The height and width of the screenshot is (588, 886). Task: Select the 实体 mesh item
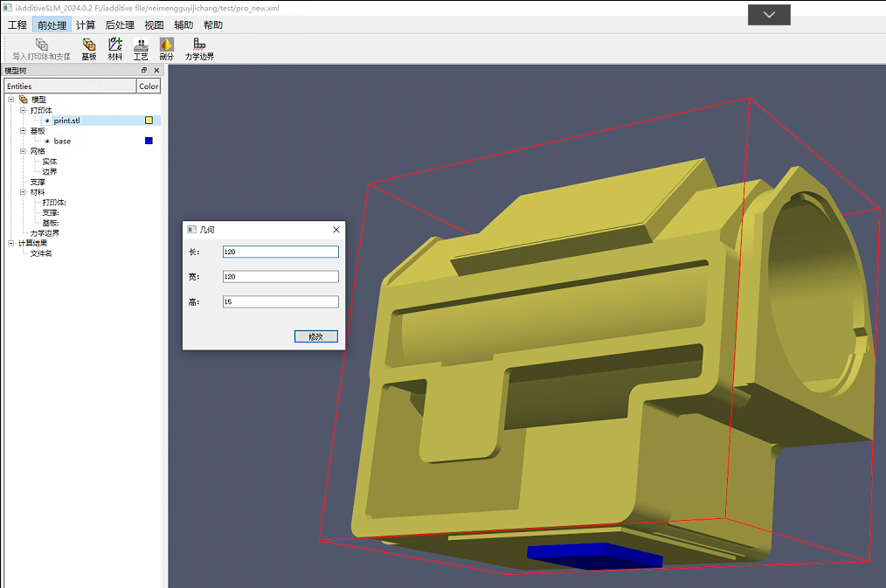point(50,162)
